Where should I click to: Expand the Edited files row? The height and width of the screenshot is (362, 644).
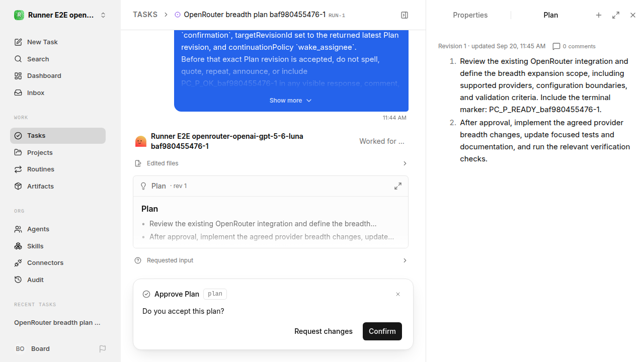coord(271,163)
